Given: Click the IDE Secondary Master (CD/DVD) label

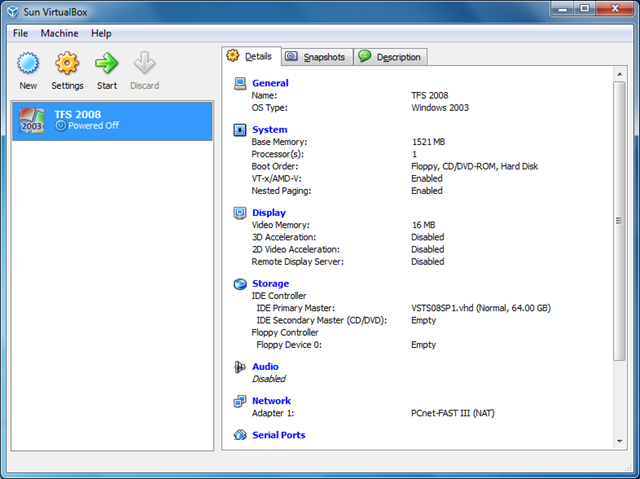Looking at the screenshot, I should tap(322, 320).
